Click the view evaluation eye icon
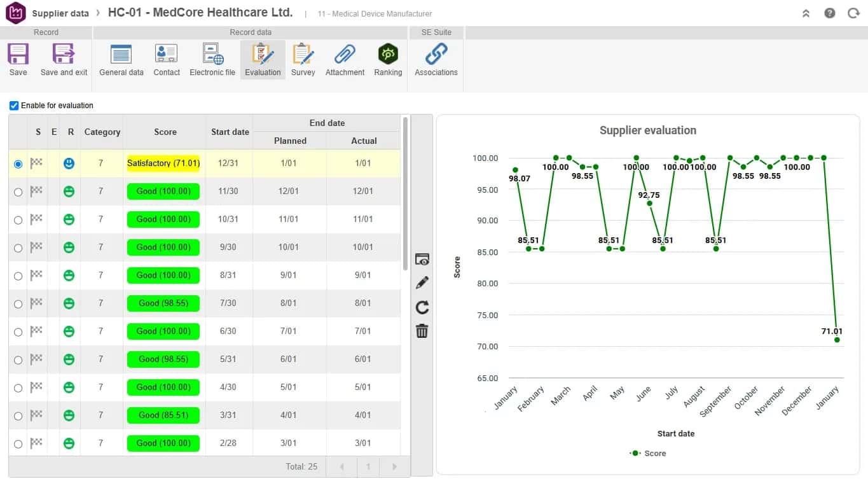Image resolution: width=868 pixels, height=488 pixels. click(422, 260)
